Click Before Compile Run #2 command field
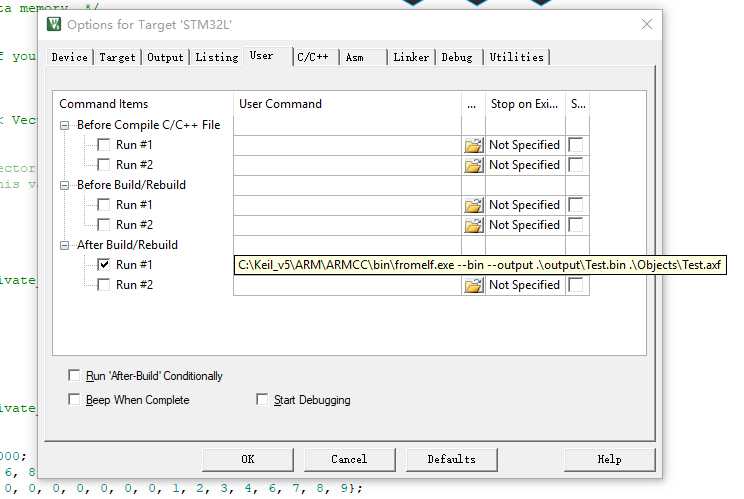Viewport: 744px width, 499px height. pyautogui.click(x=347, y=165)
